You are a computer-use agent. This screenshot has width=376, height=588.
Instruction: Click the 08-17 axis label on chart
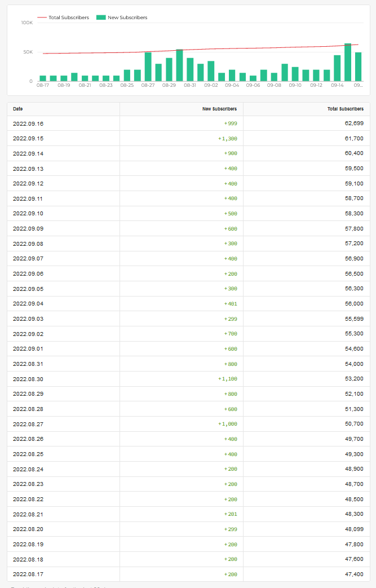point(43,85)
